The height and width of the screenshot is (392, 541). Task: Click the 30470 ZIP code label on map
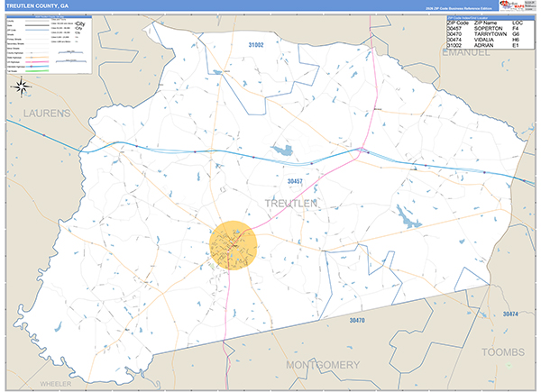356,321
